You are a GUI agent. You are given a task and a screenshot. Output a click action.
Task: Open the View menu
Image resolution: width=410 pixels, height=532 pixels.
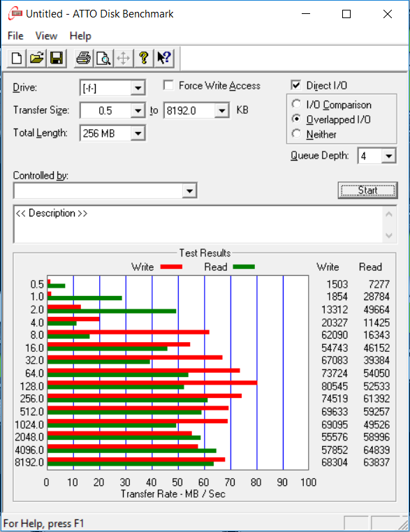pyautogui.click(x=47, y=36)
